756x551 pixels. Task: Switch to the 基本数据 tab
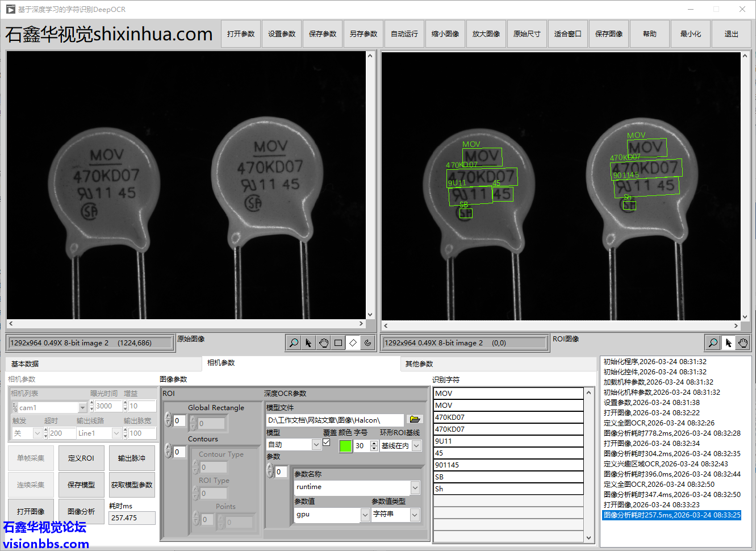coord(25,364)
